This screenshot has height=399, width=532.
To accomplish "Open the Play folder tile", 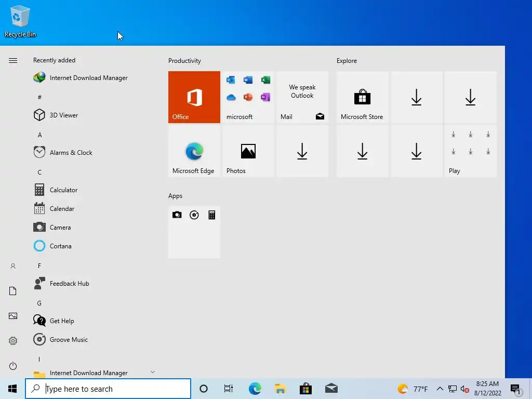I will [470, 151].
